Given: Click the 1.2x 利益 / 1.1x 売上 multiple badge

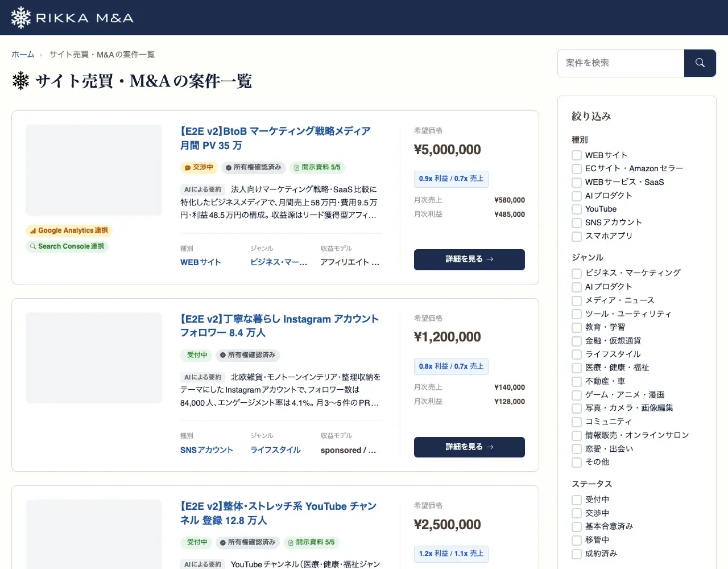Looking at the screenshot, I should coord(451,554).
